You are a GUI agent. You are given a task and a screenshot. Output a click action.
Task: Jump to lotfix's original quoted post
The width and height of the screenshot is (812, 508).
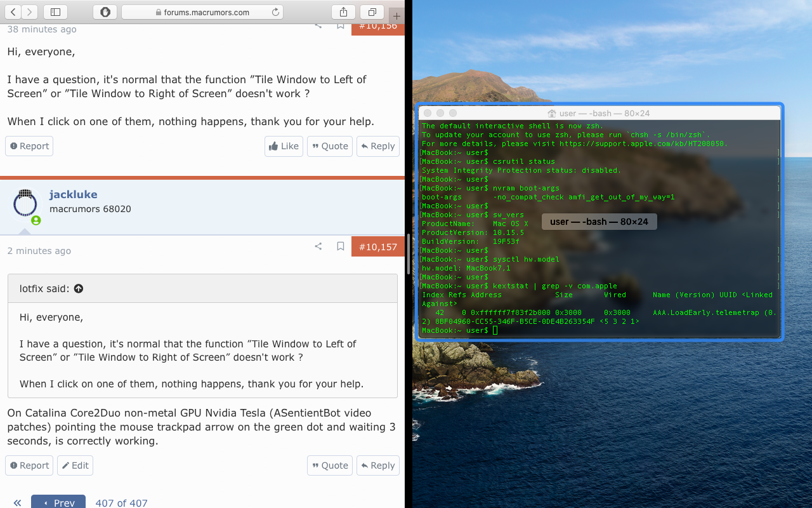pos(79,288)
